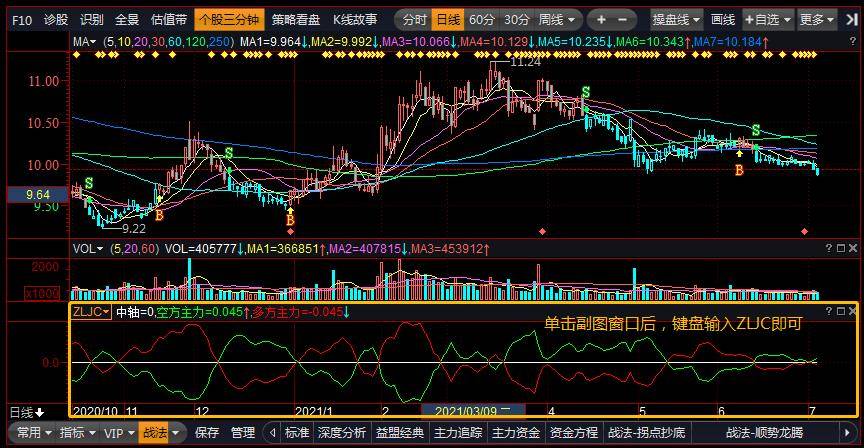Screen dimensions: 864x448
Task: Select 主力资金 template tab
Action: click(516, 433)
